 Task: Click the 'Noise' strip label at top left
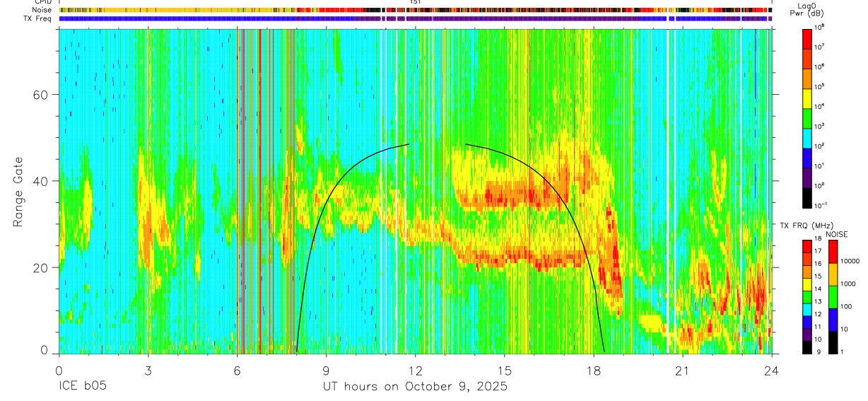43,11
